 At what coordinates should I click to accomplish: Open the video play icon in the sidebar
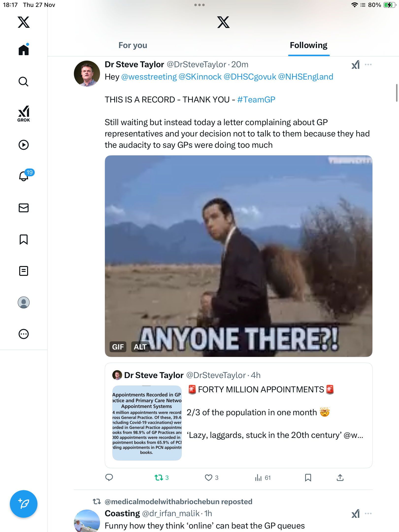(24, 145)
